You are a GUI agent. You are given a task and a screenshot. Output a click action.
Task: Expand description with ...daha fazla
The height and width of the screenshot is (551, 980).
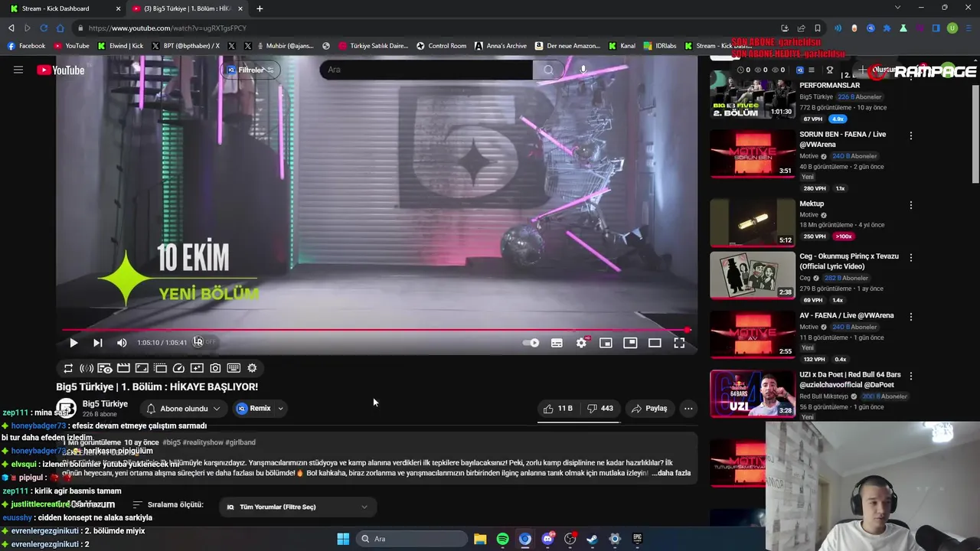[671, 473]
